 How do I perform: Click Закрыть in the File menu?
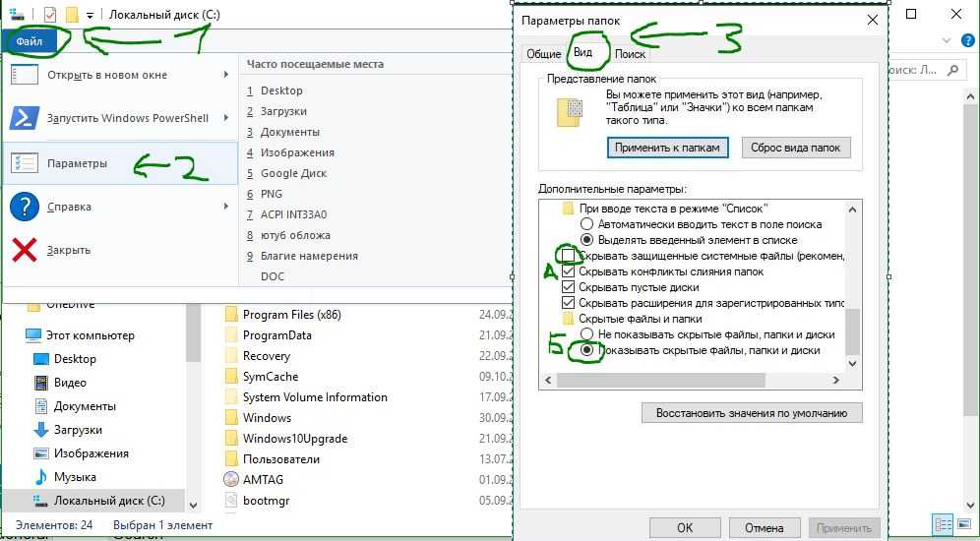coord(120,250)
